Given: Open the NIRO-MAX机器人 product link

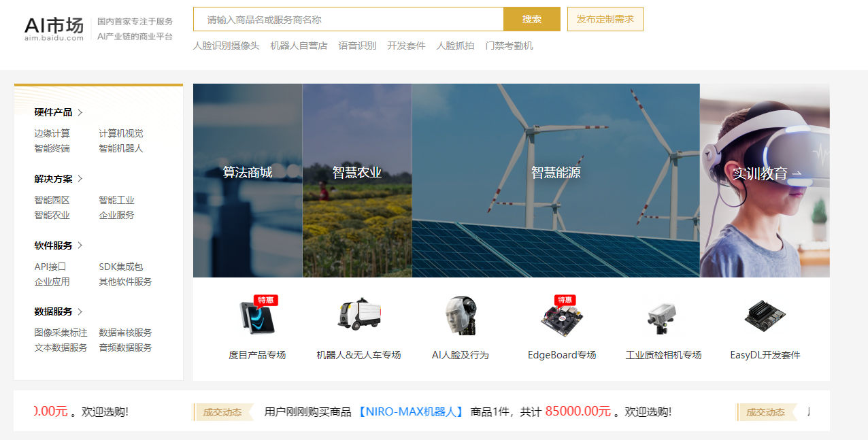Looking at the screenshot, I should [x=411, y=411].
